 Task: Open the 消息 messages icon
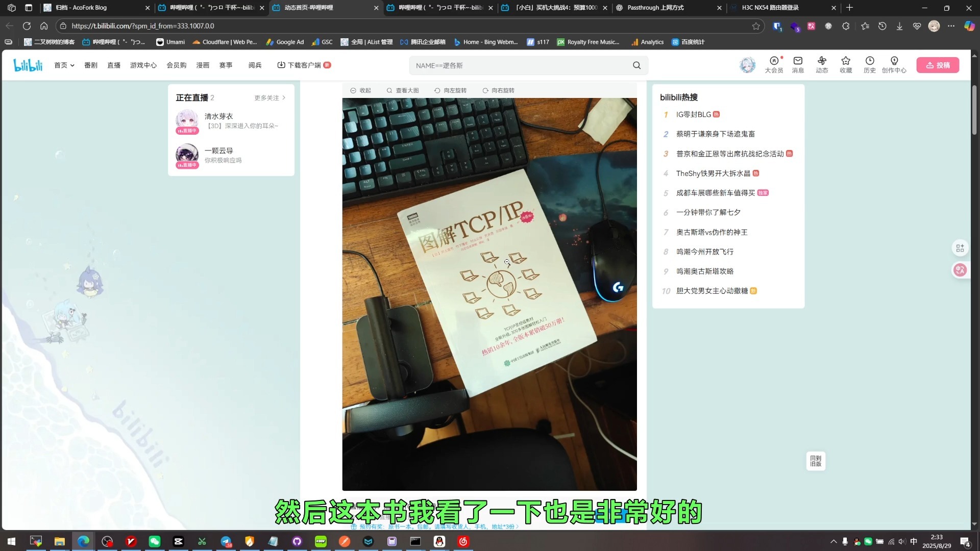pyautogui.click(x=798, y=65)
